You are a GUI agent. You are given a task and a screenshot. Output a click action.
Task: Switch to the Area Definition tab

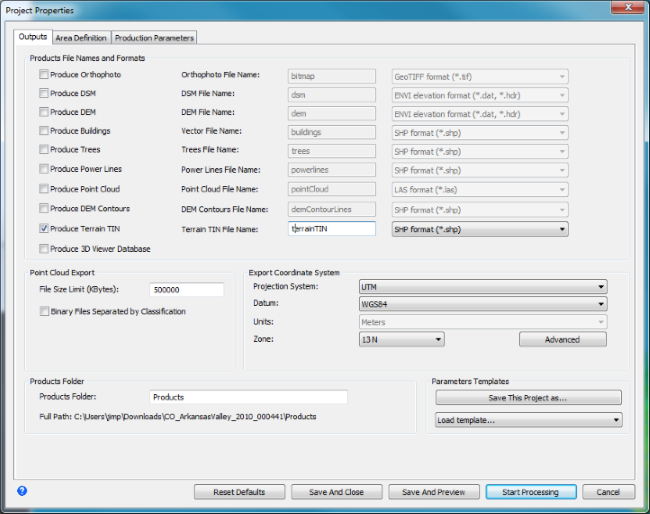[x=81, y=37]
